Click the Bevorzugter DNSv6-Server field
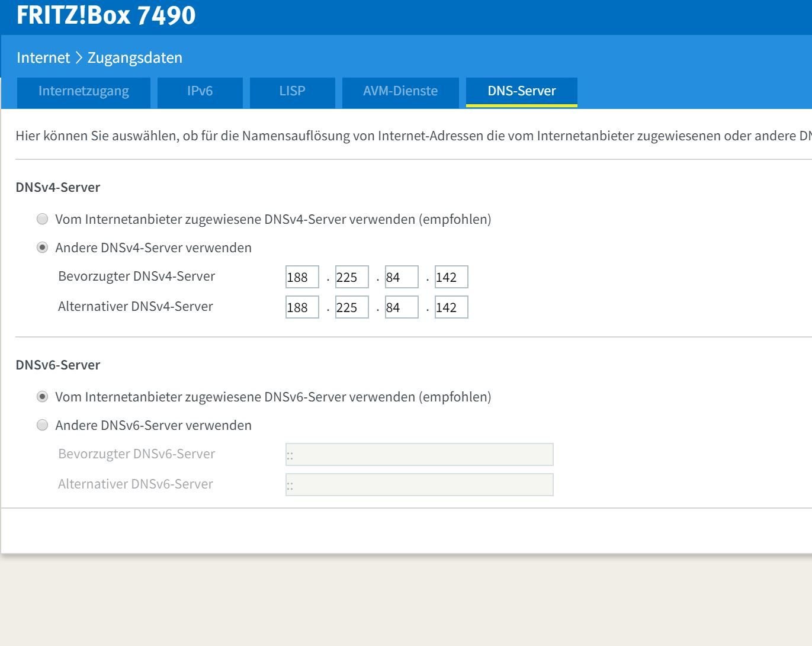Image resolution: width=812 pixels, height=646 pixels. click(x=419, y=455)
